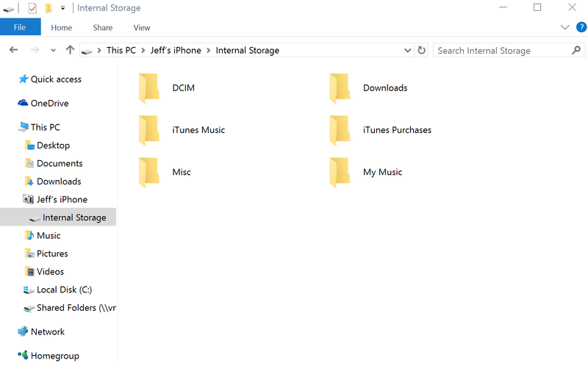Click the Quick access star icon

[24, 79]
